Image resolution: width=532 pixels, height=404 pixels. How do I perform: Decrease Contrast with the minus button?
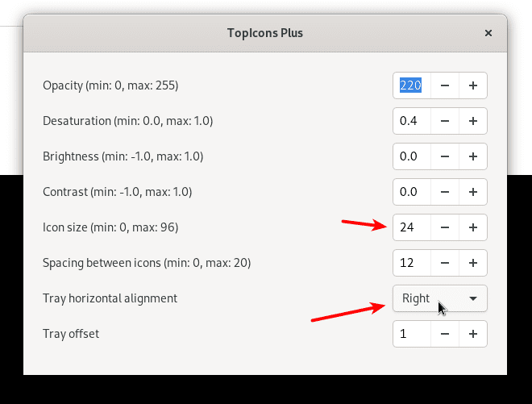click(x=445, y=192)
